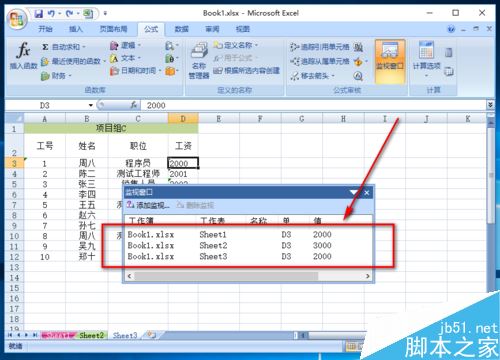The image size is (500, 360).
Task: Open the Watch Window options dropdown triangle
Action: pos(354,192)
